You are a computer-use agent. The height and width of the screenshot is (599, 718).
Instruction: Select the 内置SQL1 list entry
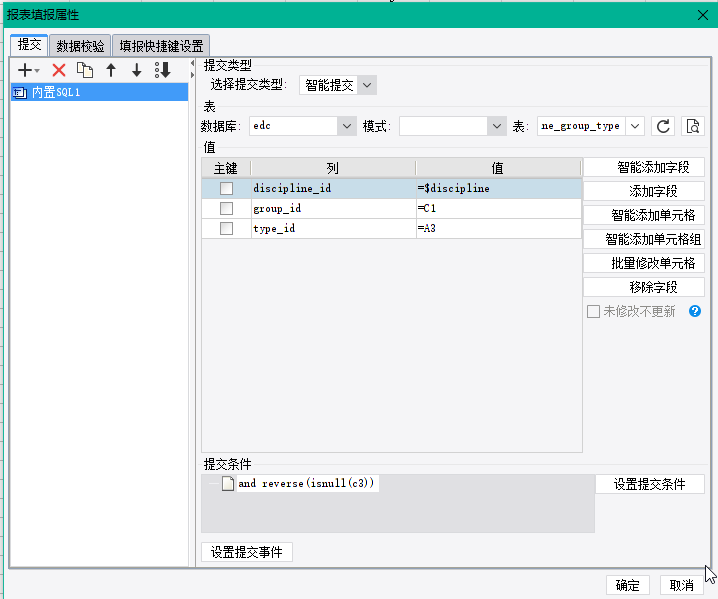pyautogui.click(x=99, y=93)
